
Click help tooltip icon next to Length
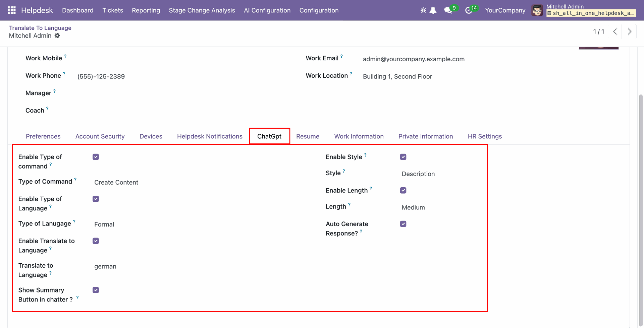coord(349,205)
